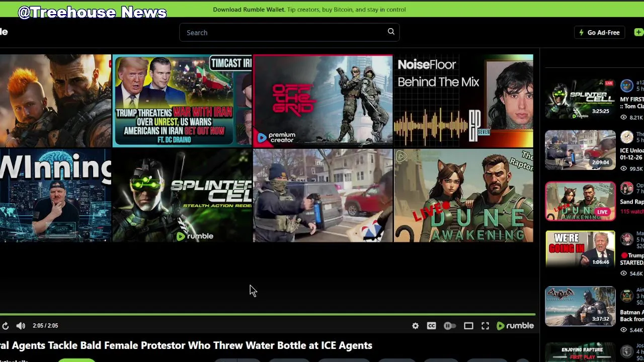Click channel avatar beside ICE sidebar video
Viewport: 644px width, 362px height.
point(626,137)
